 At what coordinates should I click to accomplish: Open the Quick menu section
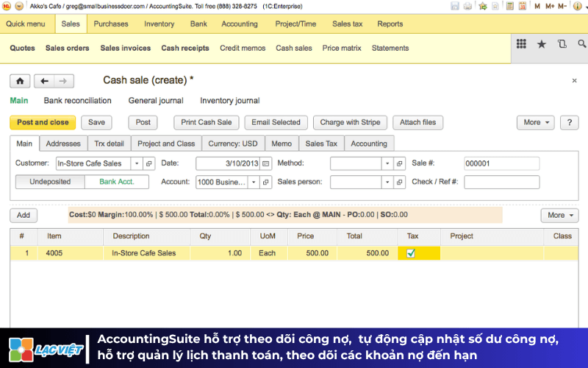[x=26, y=24]
